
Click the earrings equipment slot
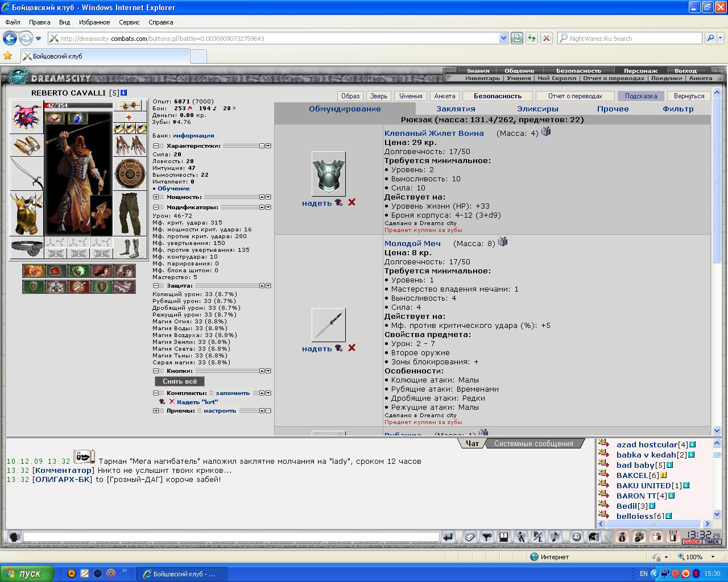[x=130, y=106]
